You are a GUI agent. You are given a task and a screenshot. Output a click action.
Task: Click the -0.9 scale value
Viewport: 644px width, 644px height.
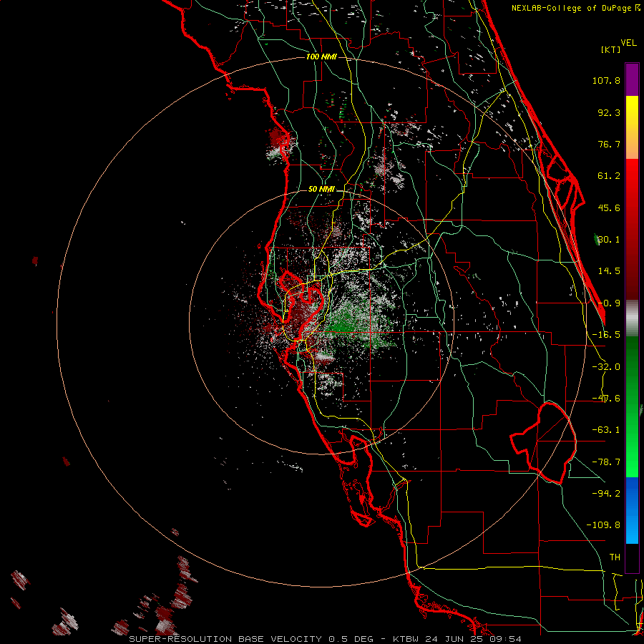pos(609,303)
